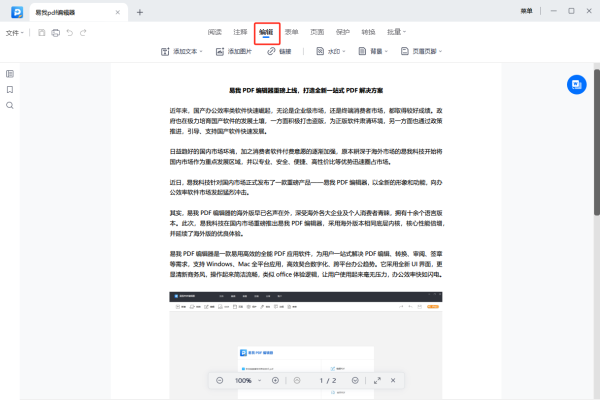The width and height of the screenshot is (600, 400).
Task: Open the search panel in the left sidebar
Action: (x=10, y=105)
